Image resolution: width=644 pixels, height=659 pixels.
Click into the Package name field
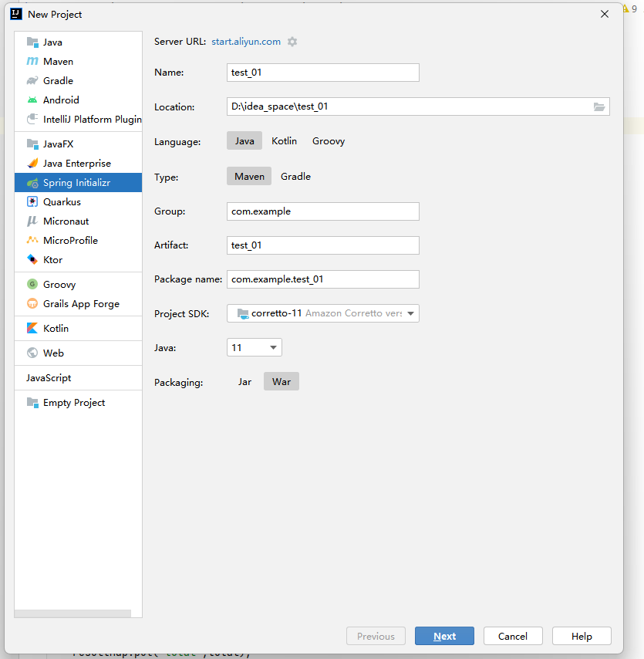(x=323, y=279)
